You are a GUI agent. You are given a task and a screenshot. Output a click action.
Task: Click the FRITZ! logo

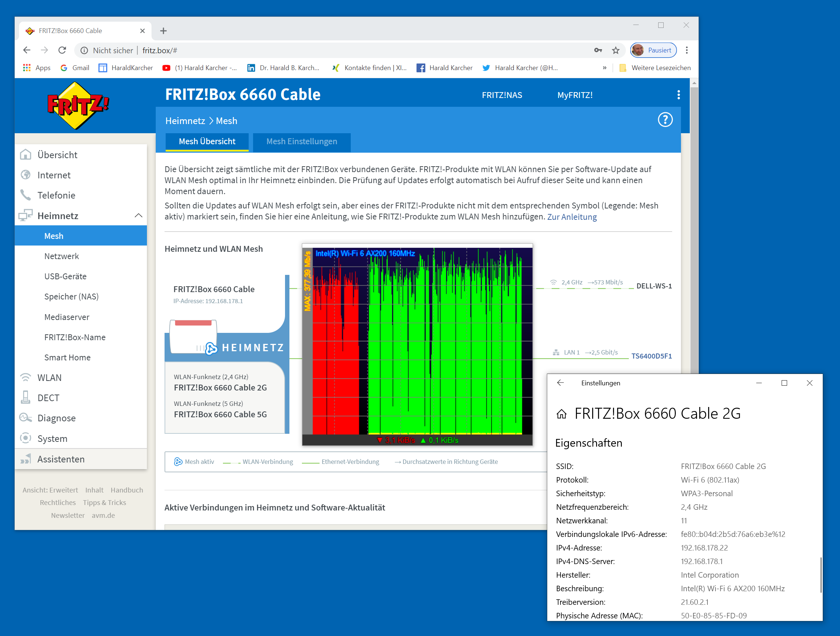click(78, 105)
